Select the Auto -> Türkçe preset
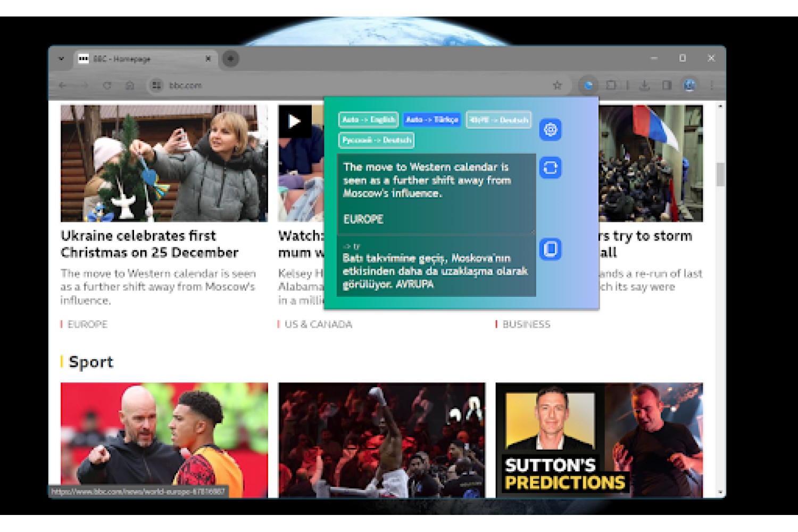This screenshot has width=798, height=532. pos(432,120)
